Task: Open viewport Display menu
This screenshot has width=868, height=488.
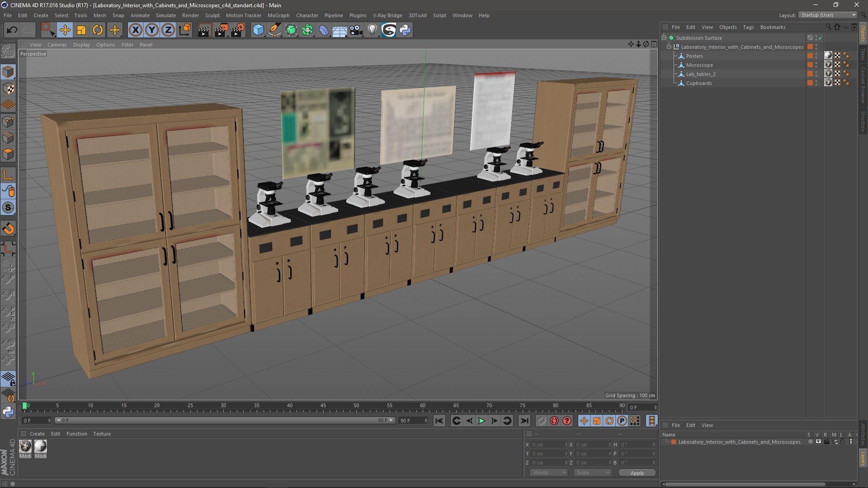Action: pos(81,45)
